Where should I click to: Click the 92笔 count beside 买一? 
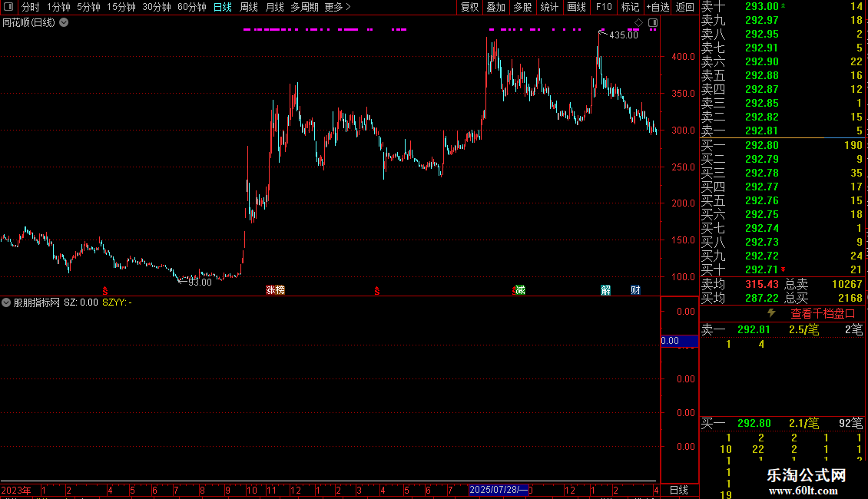[x=851, y=423]
